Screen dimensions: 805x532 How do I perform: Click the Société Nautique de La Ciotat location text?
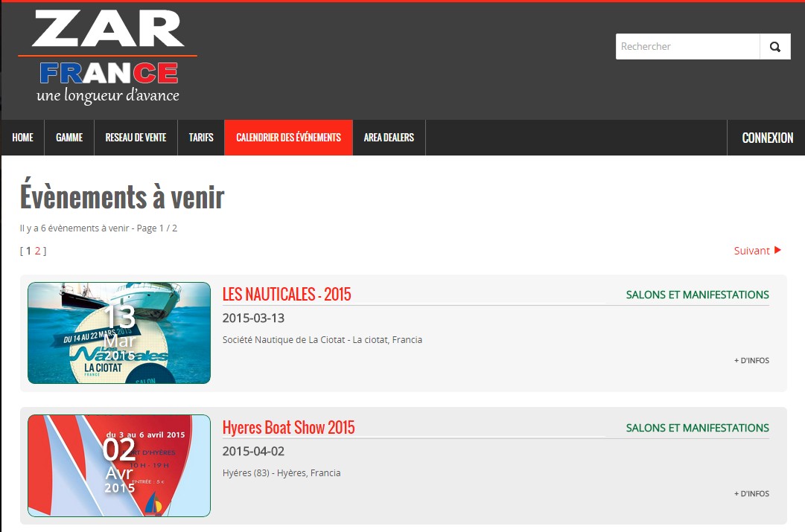click(x=322, y=339)
